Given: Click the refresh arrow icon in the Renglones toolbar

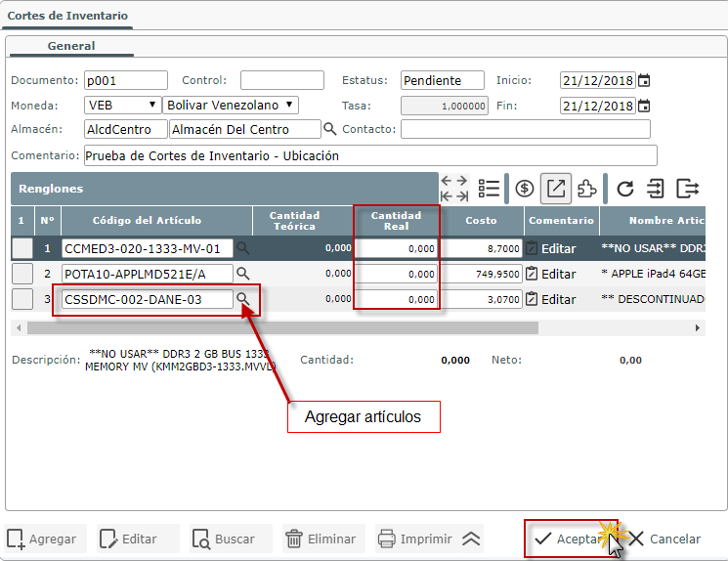Looking at the screenshot, I should coord(625,189).
